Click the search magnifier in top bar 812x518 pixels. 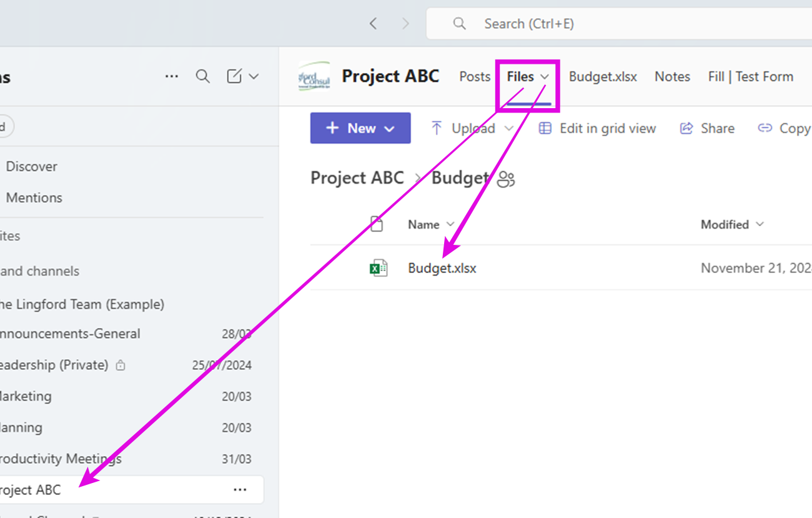[x=460, y=24]
